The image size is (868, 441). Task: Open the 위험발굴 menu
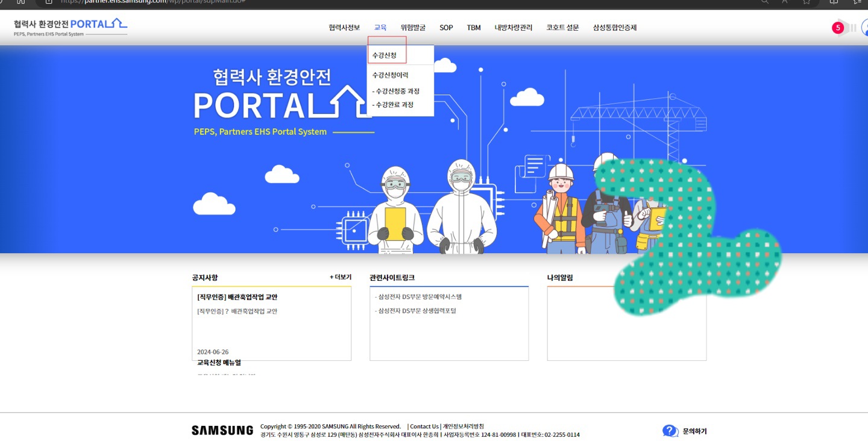tap(413, 28)
